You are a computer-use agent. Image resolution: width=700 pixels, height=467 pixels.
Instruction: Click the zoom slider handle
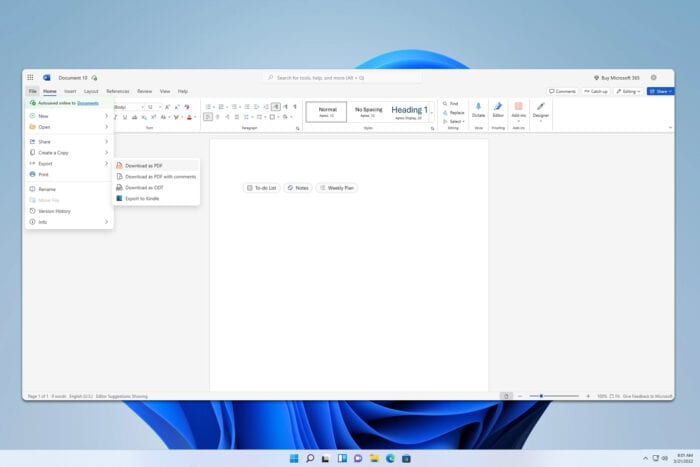(541, 396)
